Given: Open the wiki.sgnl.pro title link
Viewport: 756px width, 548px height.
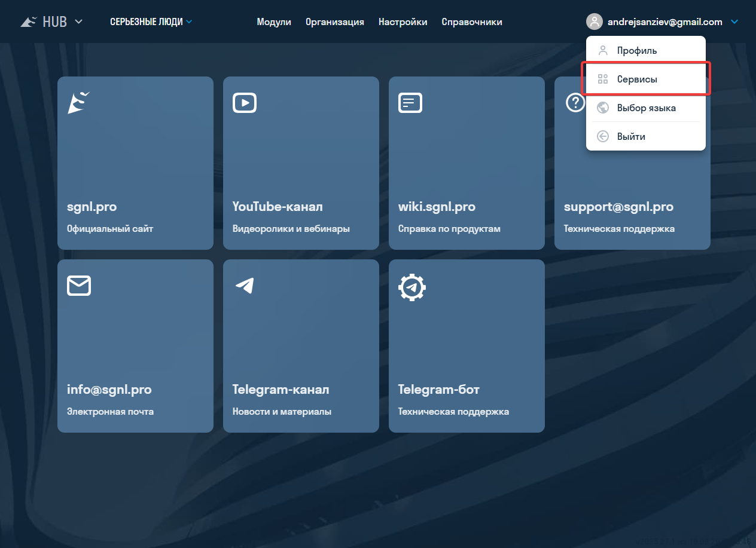Looking at the screenshot, I should (x=437, y=207).
